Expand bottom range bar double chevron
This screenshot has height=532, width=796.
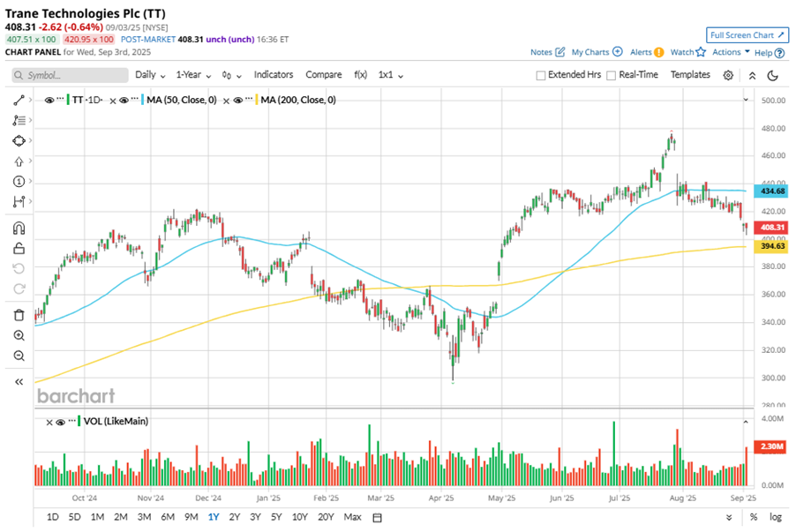729,517
